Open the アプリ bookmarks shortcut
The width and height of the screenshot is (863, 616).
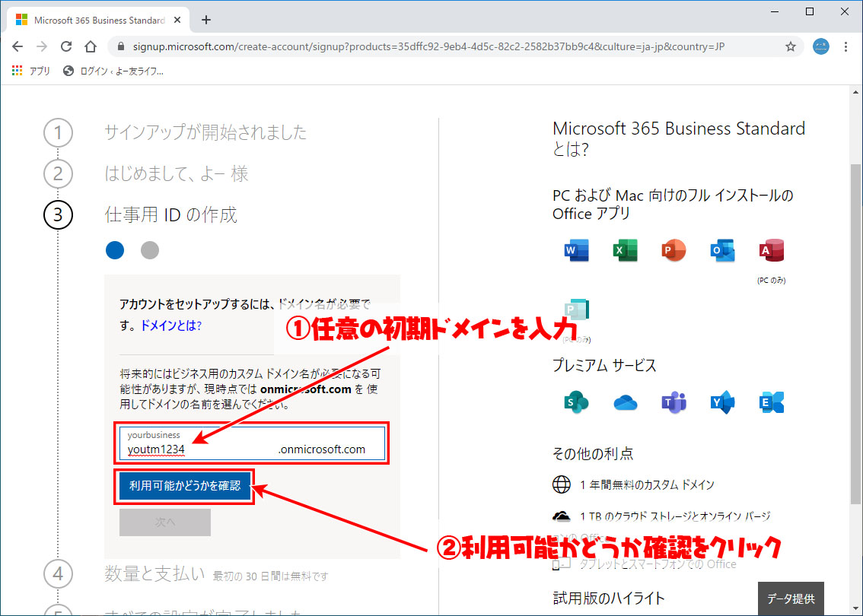tap(30, 71)
